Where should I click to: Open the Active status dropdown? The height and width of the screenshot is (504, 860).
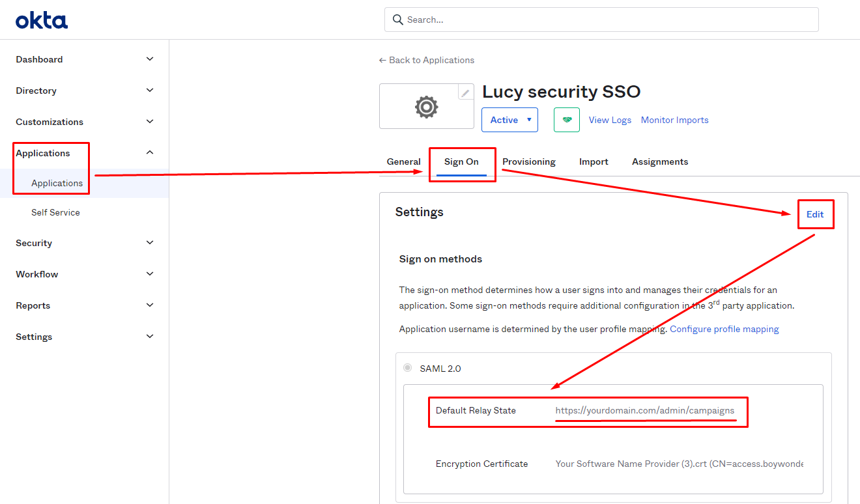pyautogui.click(x=509, y=120)
